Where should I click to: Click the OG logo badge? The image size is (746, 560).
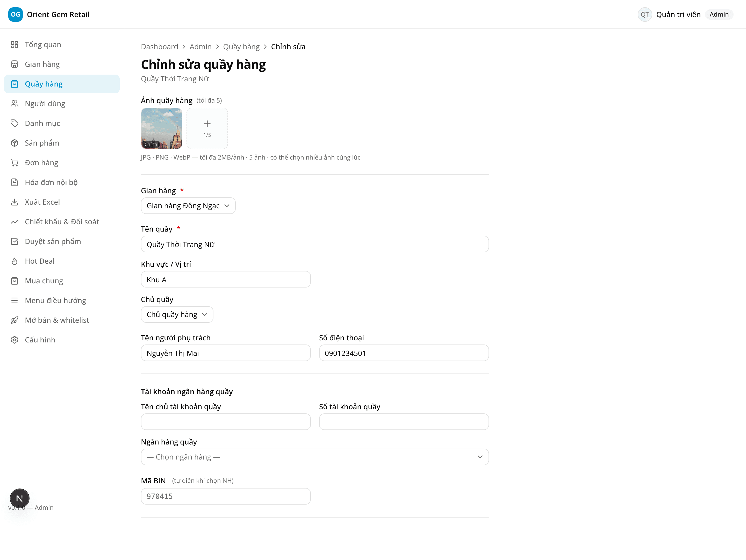tap(16, 15)
